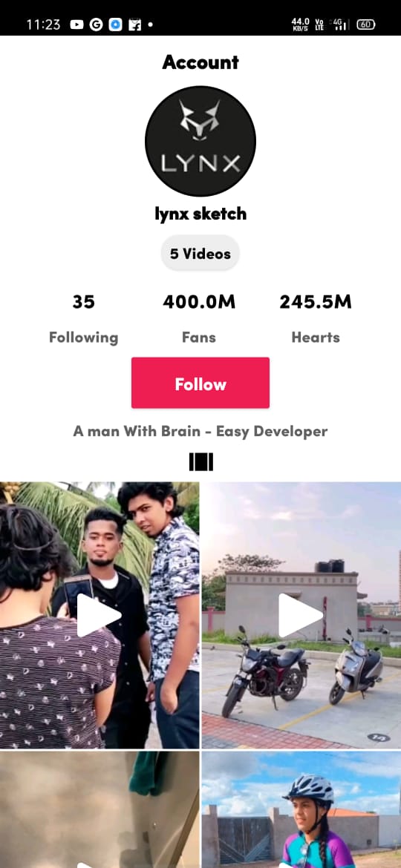
Task: Tap the music notification icon in status bar
Action: point(134,24)
